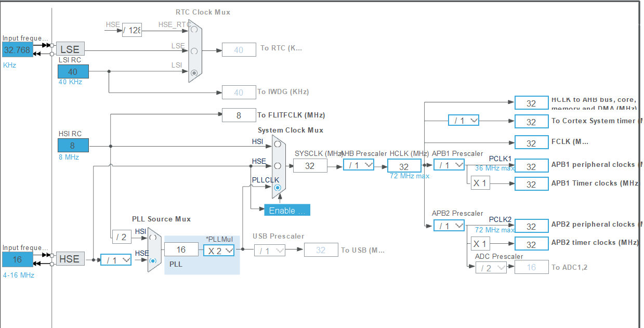Screen dimensions: 644x328
Task: Click the SYSCLK frequency field
Action: click(310, 165)
